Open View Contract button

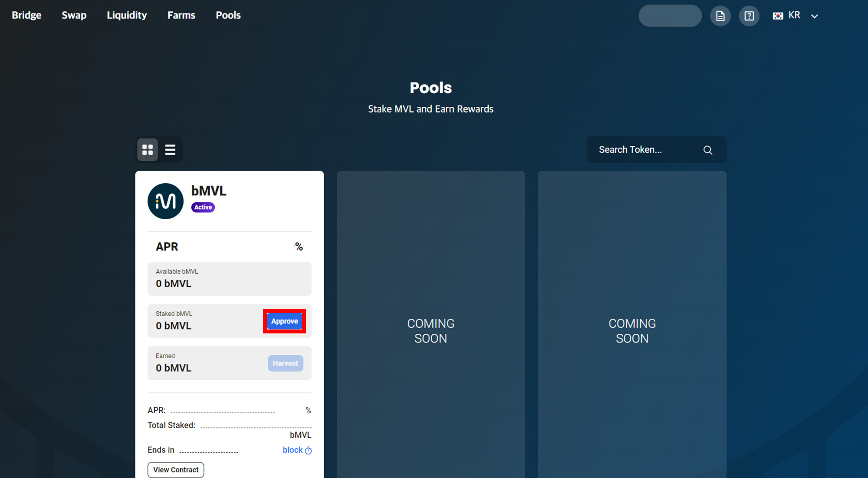click(x=176, y=470)
